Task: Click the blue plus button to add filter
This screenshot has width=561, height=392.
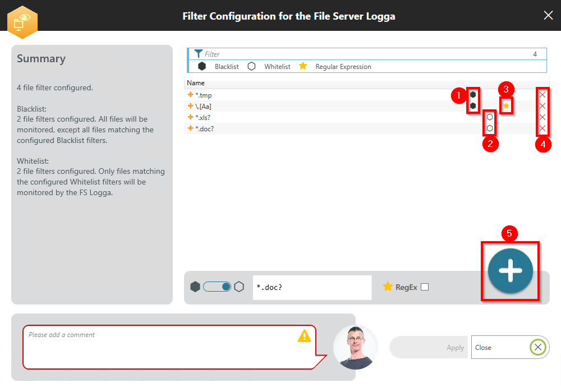Action: click(x=510, y=270)
